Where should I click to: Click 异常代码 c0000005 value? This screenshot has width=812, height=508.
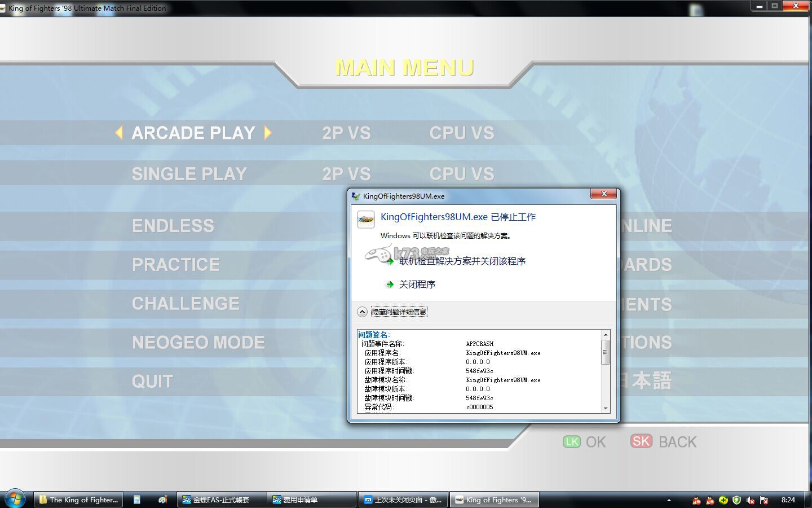[480, 407]
